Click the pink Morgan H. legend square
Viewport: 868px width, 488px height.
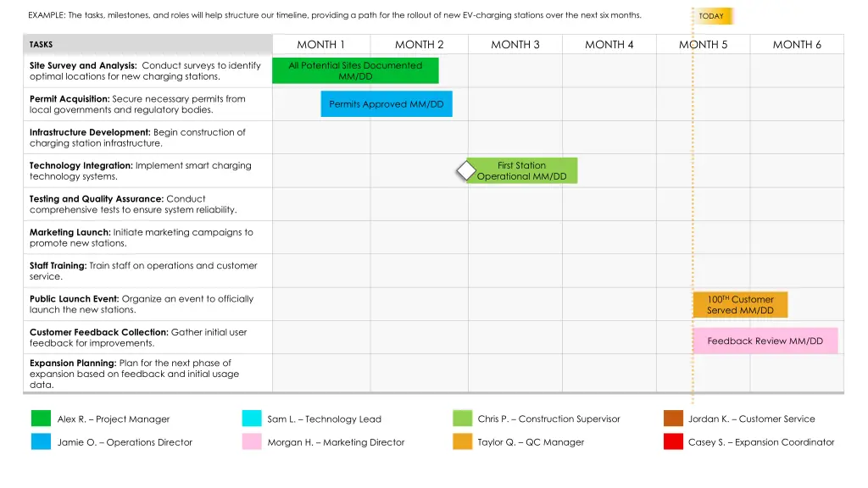[x=252, y=441]
